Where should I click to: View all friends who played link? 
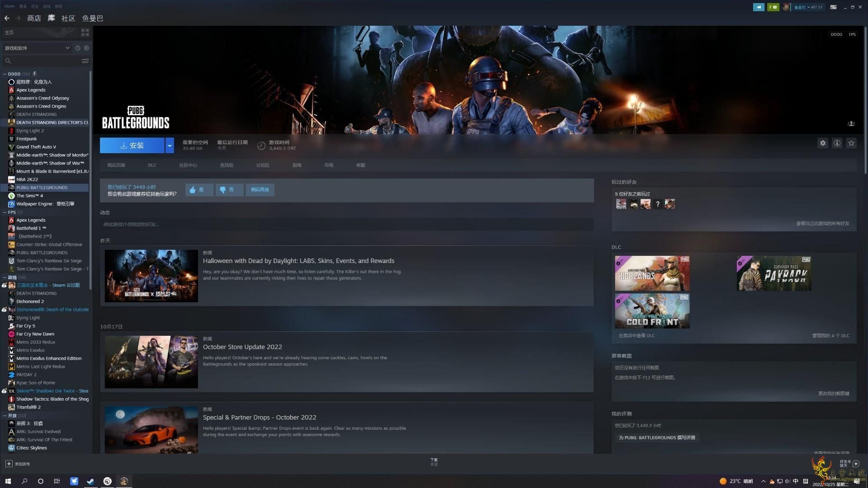coord(823,224)
